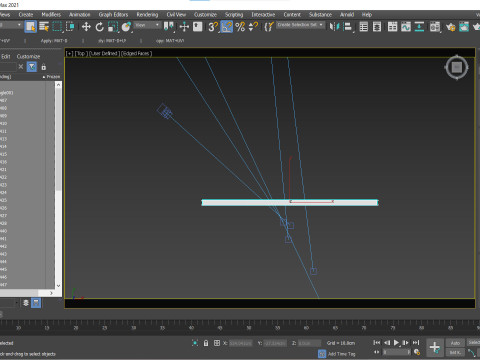
Task: Open Select by Name list
Action: tap(44, 27)
